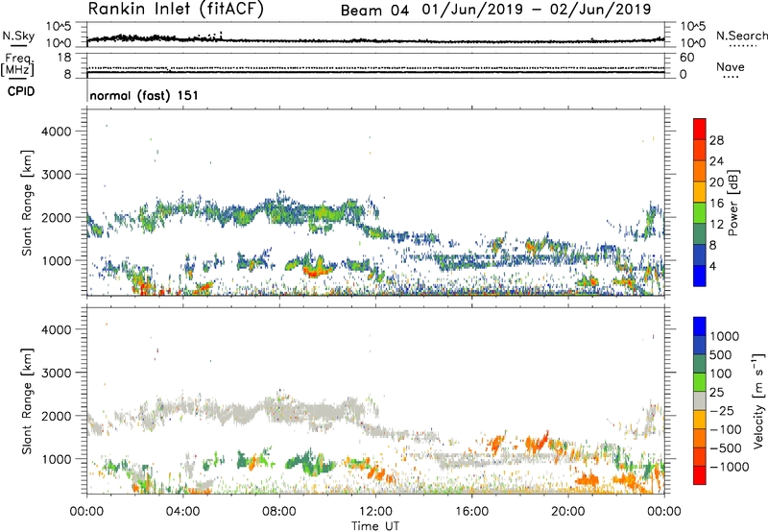Screen dimensions: 768x532
Task: Pick the gray -25 to 25 velocity segment
Action: 700,401
